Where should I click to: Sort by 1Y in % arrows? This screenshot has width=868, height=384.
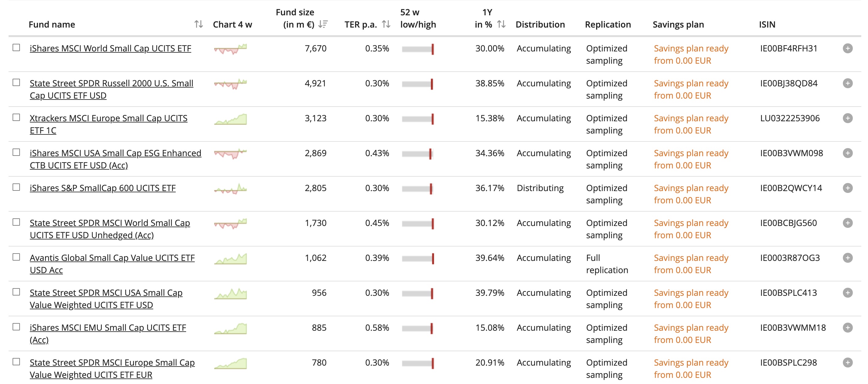[x=501, y=24]
